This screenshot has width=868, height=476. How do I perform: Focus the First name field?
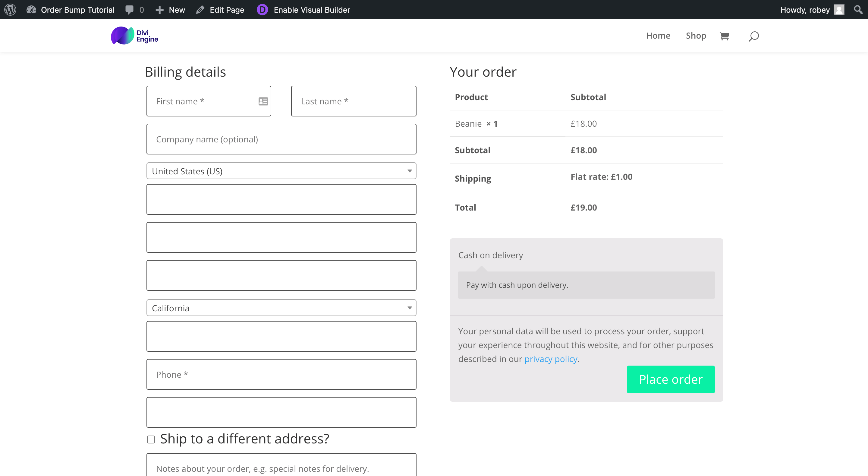coord(209,101)
